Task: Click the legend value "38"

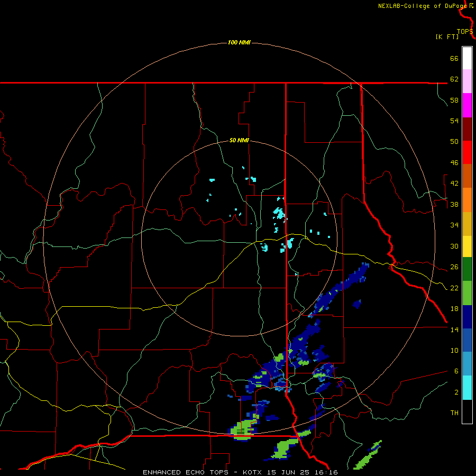Action: pyautogui.click(x=454, y=204)
